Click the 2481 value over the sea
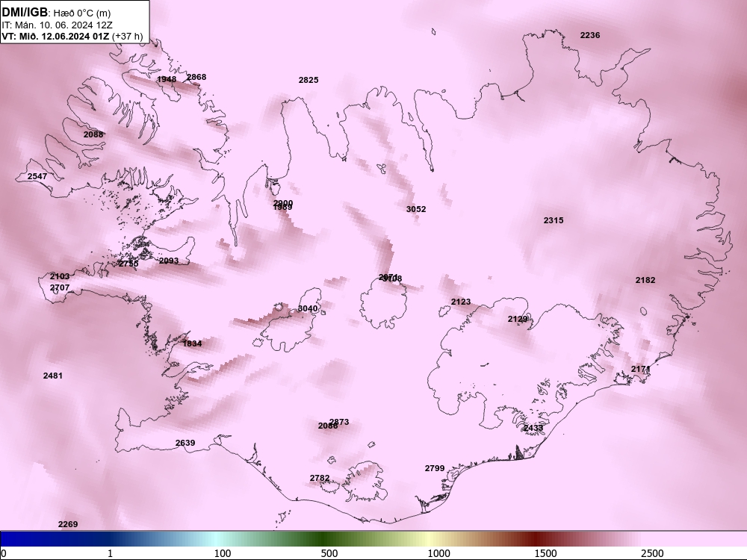The image size is (747, 560). [x=52, y=376]
